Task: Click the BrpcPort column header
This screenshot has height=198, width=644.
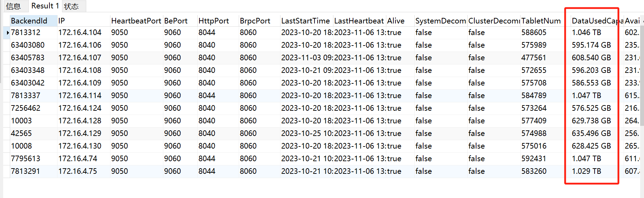Action: [x=255, y=21]
